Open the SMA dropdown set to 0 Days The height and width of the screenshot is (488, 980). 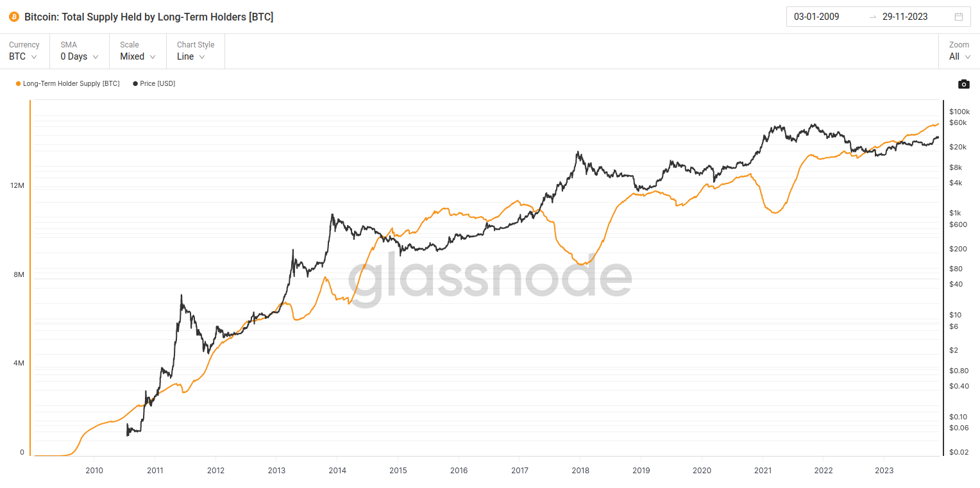click(x=78, y=56)
